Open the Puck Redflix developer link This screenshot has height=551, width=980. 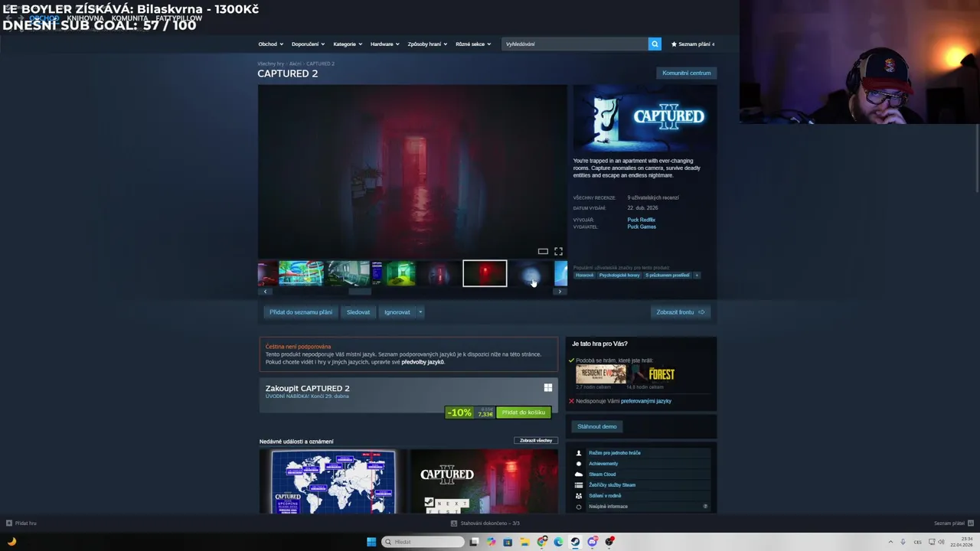tap(641, 220)
